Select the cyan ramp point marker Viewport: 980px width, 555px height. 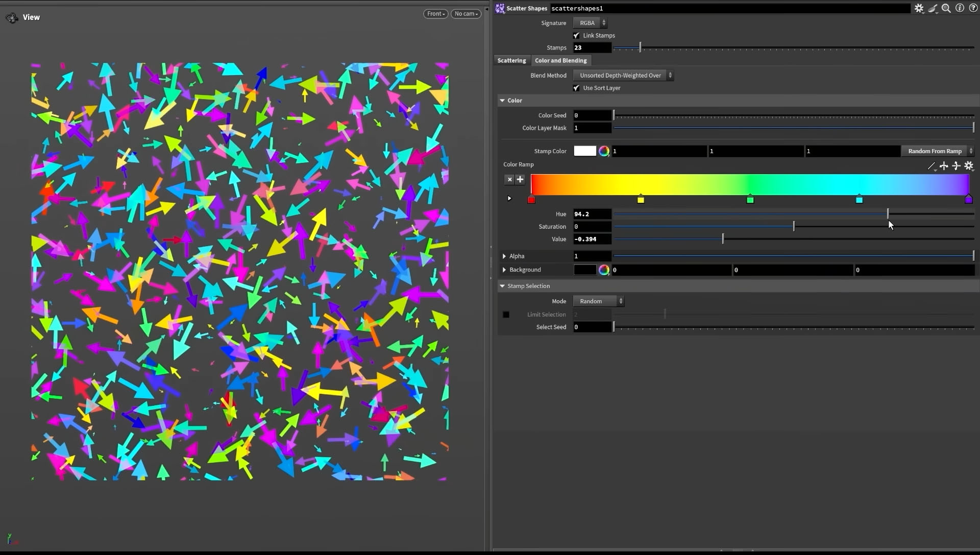pyautogui.click(x=859, y=200)
